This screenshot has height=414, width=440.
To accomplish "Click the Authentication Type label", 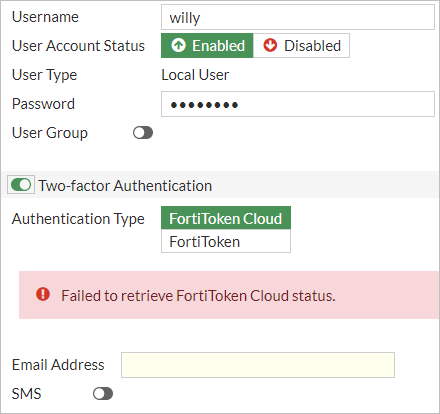I will 78,219.
